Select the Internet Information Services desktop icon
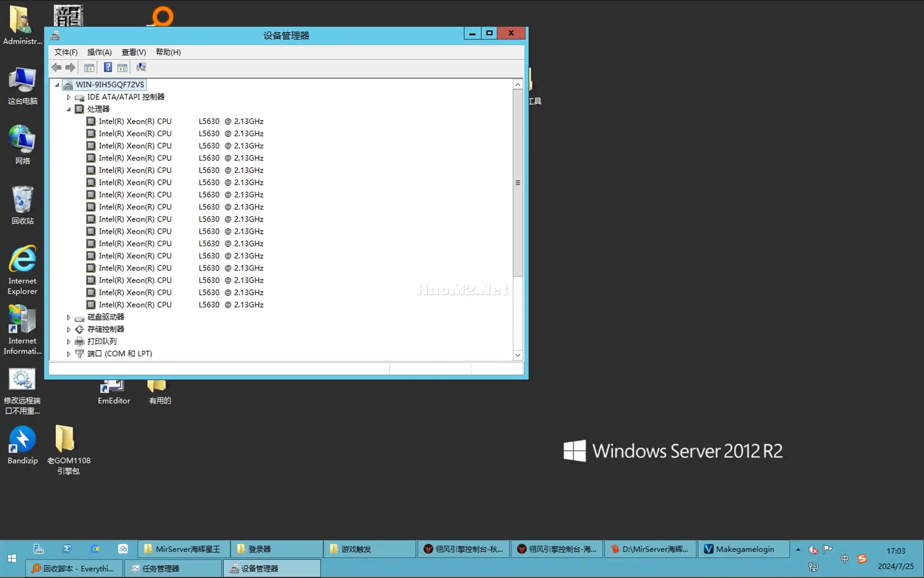Viewport: 924px width, 578px height. coord(23,330)
